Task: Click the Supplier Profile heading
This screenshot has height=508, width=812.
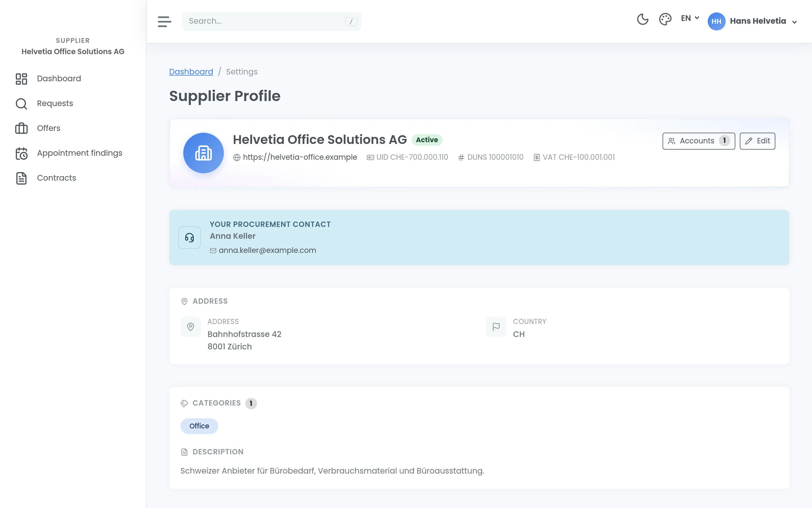Action: pyautogui.click(x=224, y=96)
